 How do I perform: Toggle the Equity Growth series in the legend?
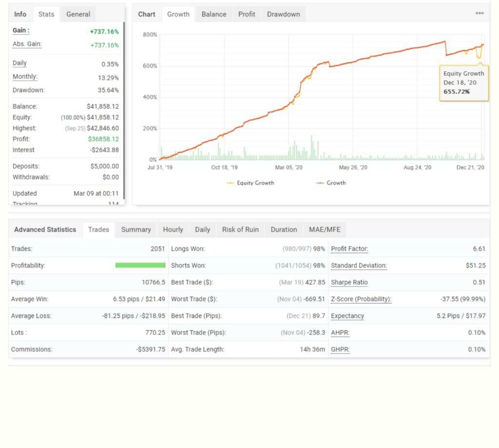click(x=250, y=183)
